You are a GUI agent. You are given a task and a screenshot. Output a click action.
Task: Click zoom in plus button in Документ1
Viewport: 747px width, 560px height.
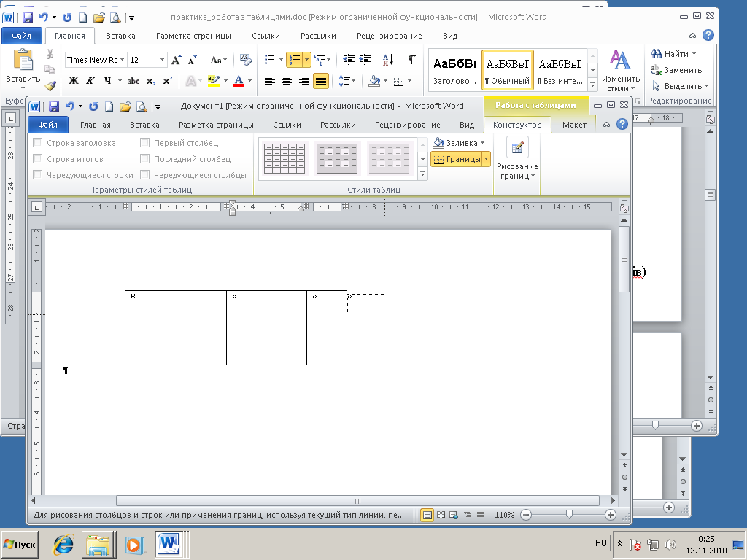point(611,515)
